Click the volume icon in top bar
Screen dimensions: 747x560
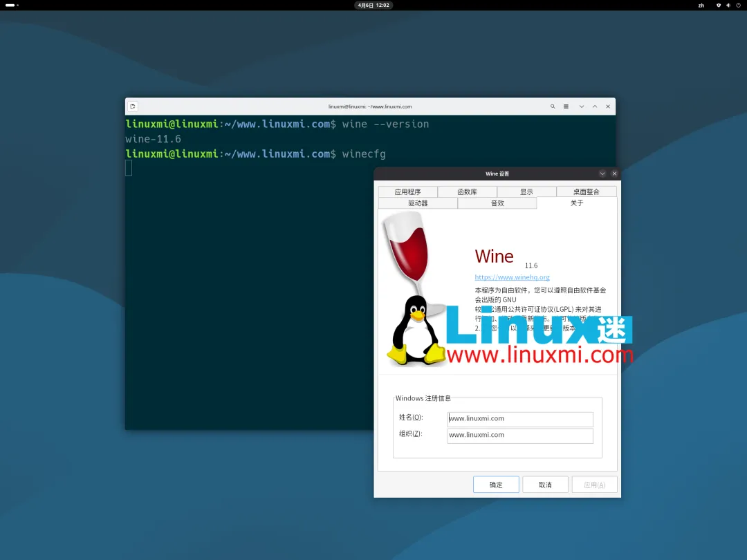click(728, 6)
